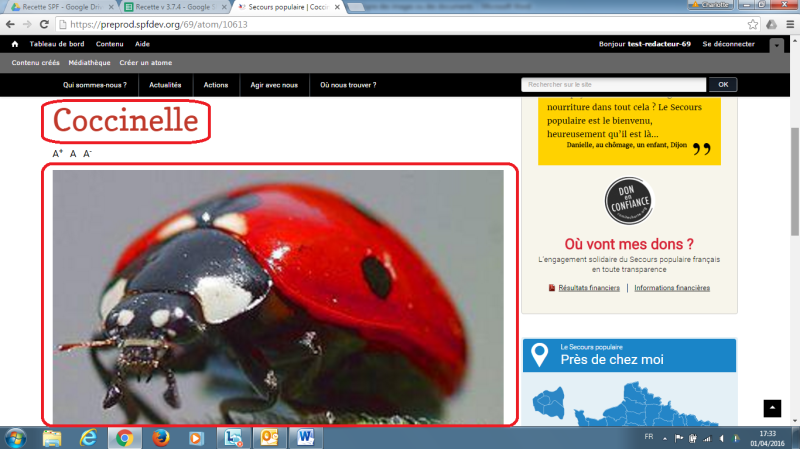
Task: Open Microsoft Word from the taskbar
Action: pos(305,437)
